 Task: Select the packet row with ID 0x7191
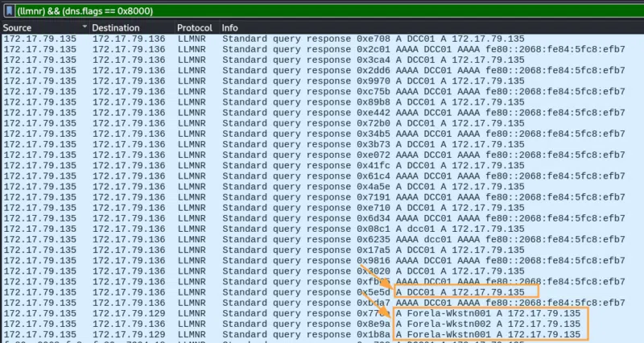click(323, 197)
